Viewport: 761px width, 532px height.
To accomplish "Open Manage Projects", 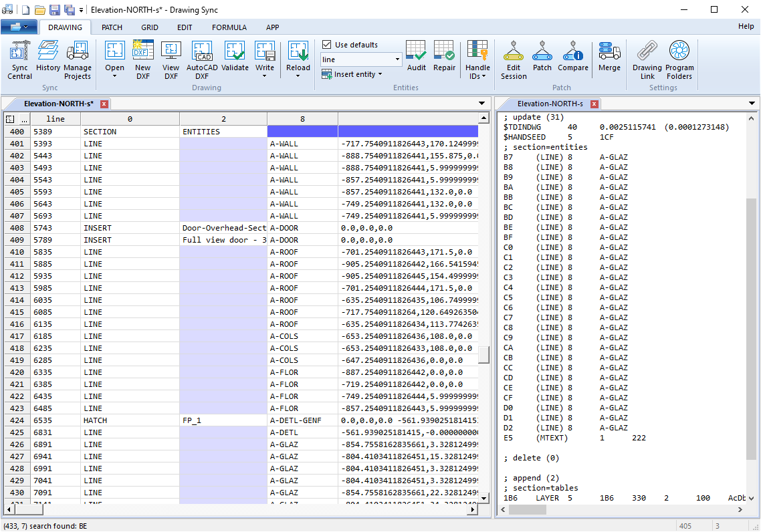I will pos(78,60).
